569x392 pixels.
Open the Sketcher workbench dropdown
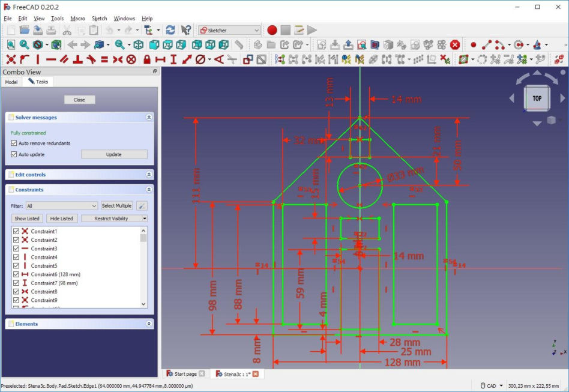229,30
